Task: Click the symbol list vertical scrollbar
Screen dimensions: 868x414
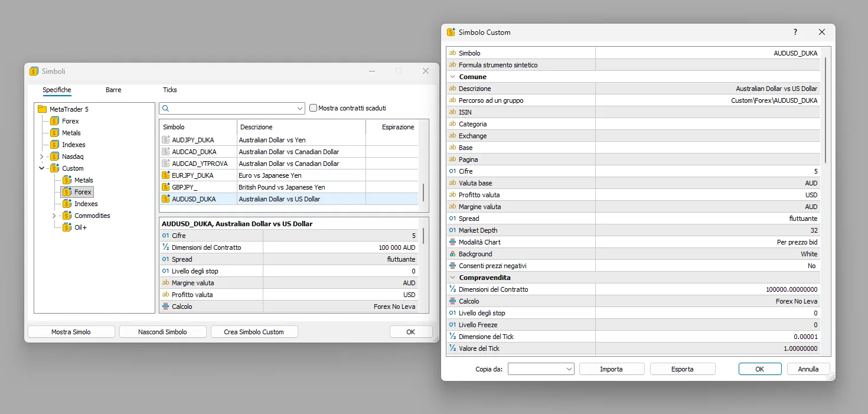Action: click(x=423, y=192)
